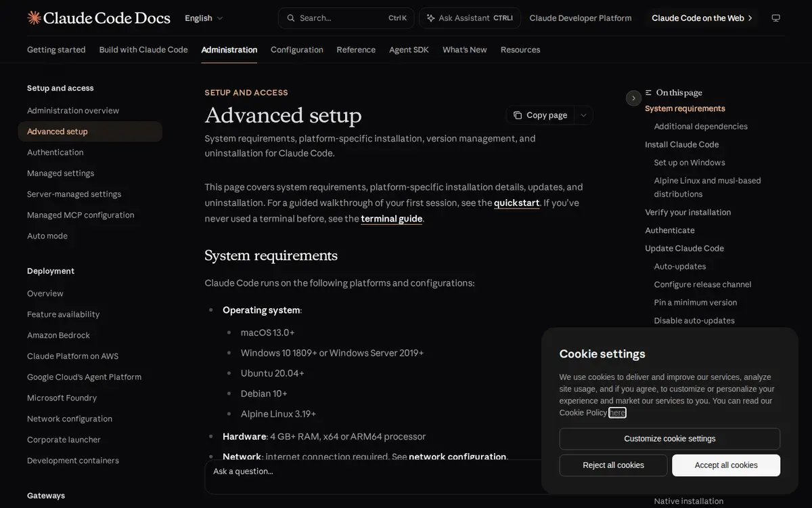Click the Advanced setup page heading
This screenshot has width=812, height=508.
click(284, 115)
